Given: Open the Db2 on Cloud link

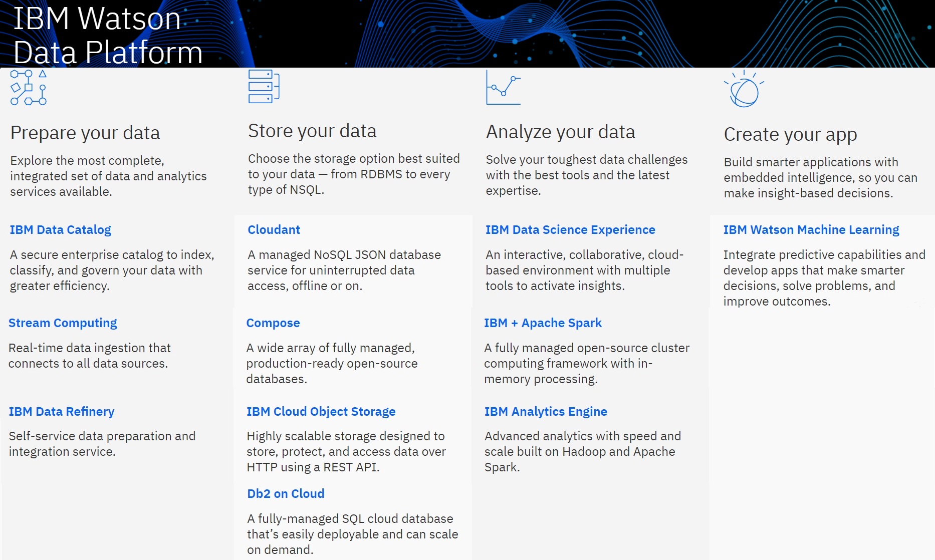Looking at the screenshot, I should click(x=285, y=493).
